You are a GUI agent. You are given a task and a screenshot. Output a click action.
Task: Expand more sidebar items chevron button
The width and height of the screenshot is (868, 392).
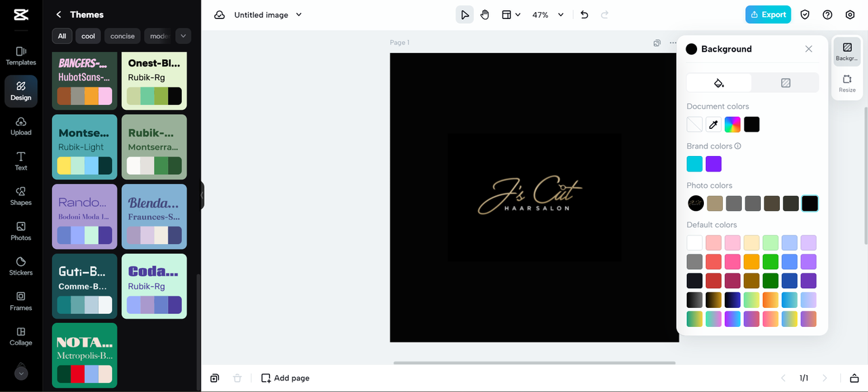point(21,373)
